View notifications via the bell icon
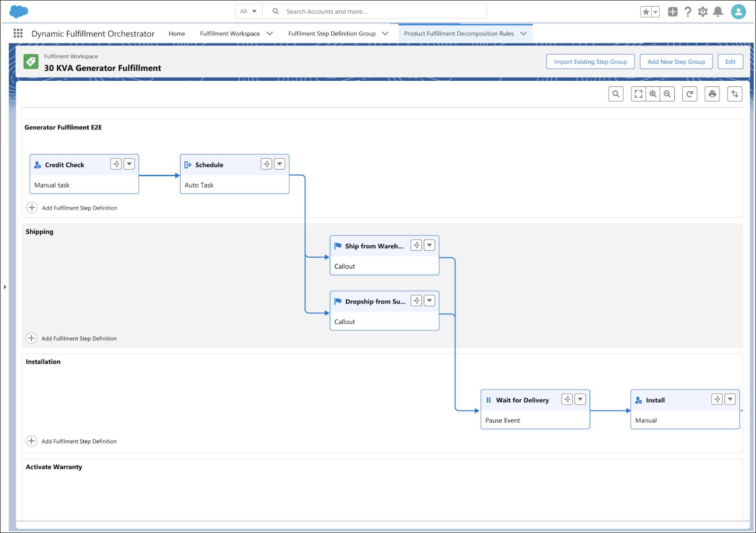This screenshot has height=533, width=756. coord(719,11)
